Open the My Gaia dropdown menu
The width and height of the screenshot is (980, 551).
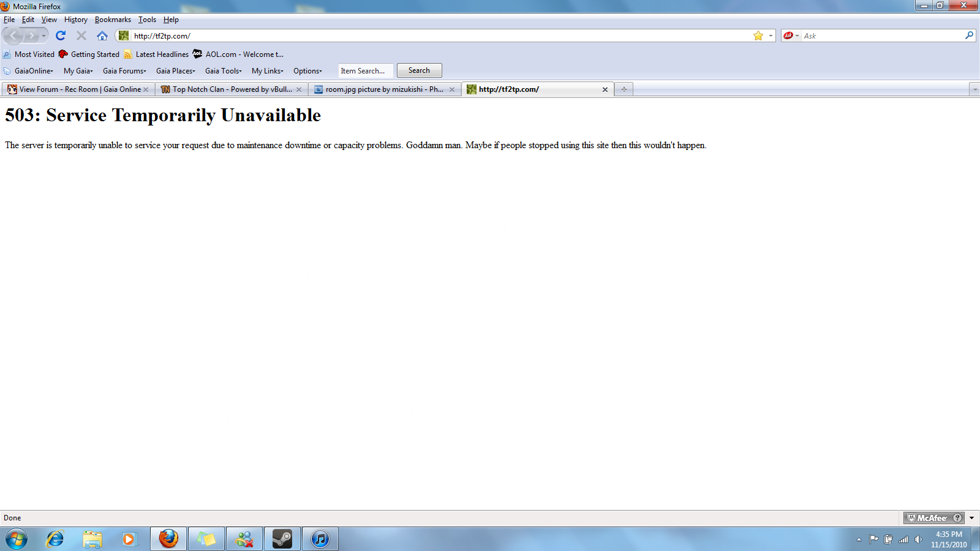78,71
